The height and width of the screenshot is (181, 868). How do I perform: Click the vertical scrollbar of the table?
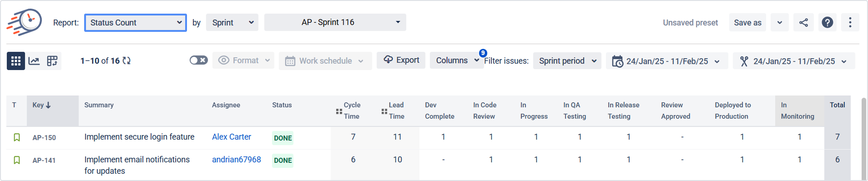pos(864,139)
